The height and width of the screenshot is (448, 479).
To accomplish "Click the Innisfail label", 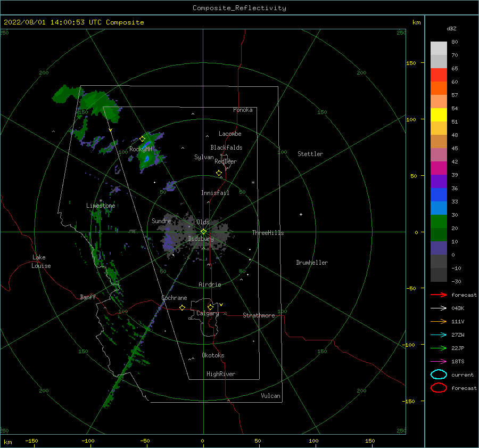I will [x=215, y=193].
